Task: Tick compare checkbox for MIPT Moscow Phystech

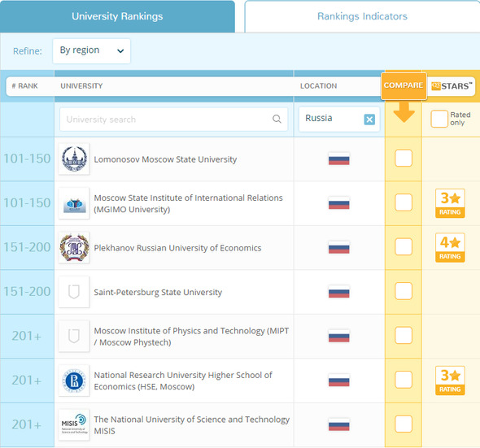Action: click(404, 335)
